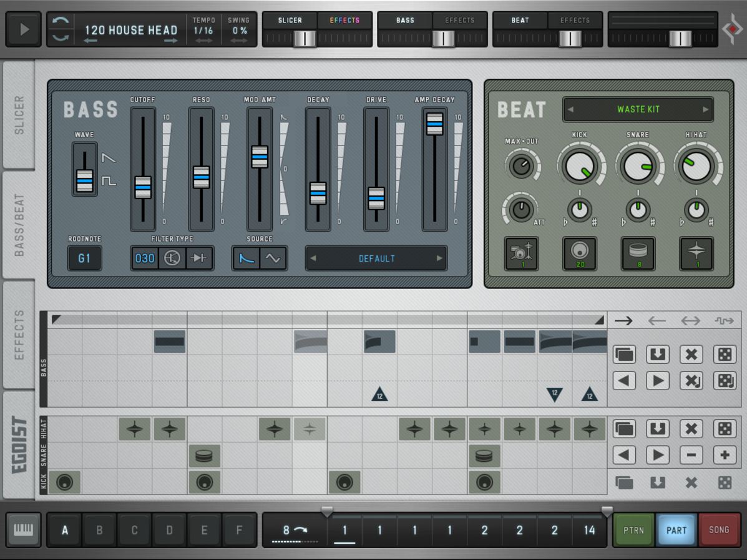Go to next drum kit after WASTE KIT
The height and width of the screenshot is (560, 747).
point(706,109)
